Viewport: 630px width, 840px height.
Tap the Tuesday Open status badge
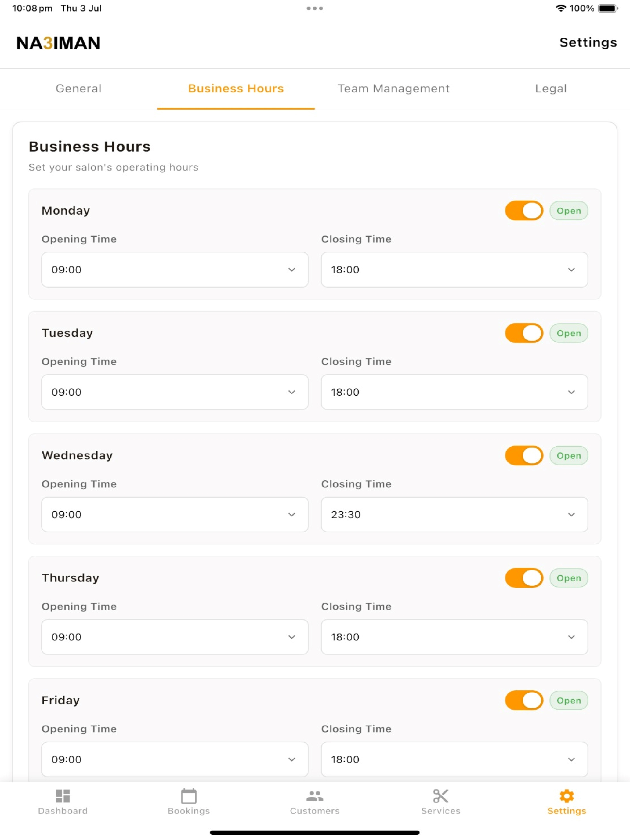coord(568,333)
